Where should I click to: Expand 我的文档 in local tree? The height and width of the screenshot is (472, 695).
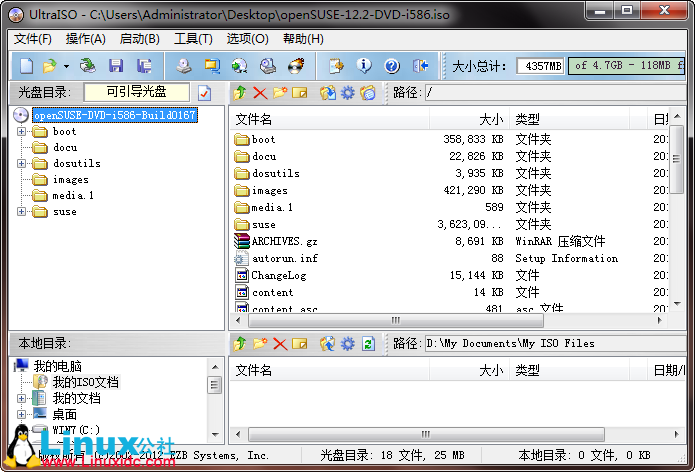point(21,398)
